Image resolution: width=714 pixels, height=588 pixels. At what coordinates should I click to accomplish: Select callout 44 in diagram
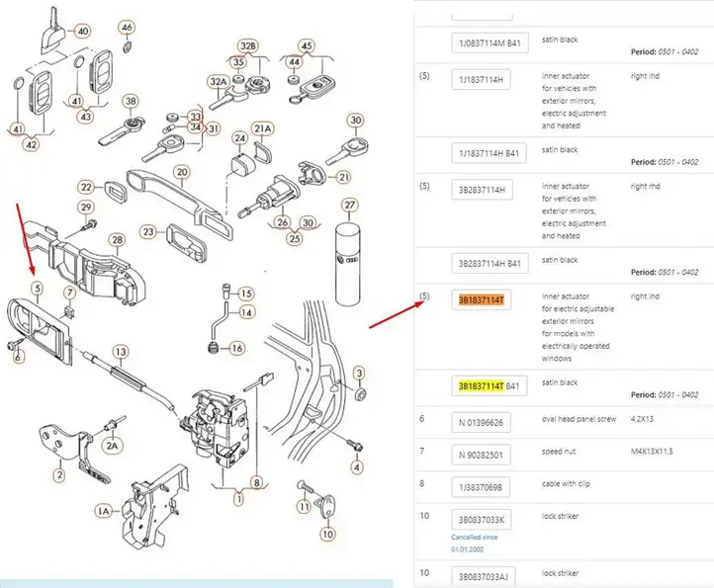coord(295,61)
